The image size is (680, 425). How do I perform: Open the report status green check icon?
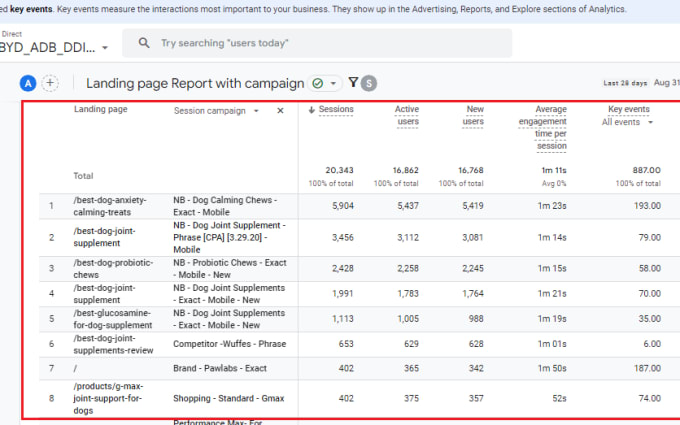coord(318,83)
